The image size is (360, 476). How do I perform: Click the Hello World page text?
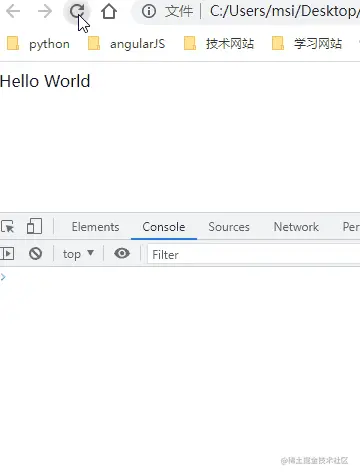(x=45, y=81)
